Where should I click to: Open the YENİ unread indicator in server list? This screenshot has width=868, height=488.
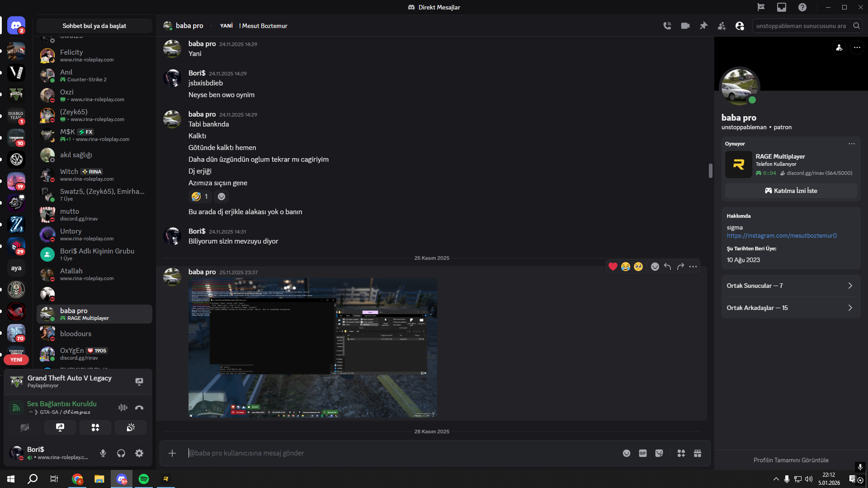pyautogui.click(x=16, y=360)
